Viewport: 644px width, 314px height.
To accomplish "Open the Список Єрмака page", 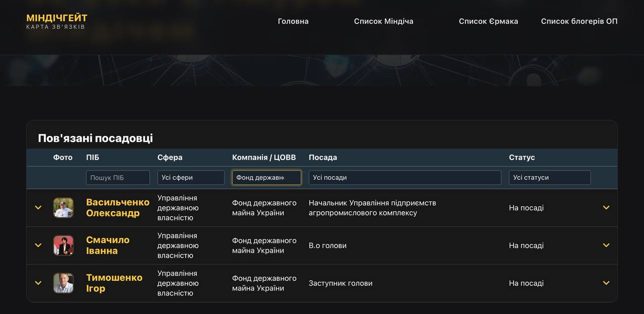I will pyautogui.click(x=488, y=21).
